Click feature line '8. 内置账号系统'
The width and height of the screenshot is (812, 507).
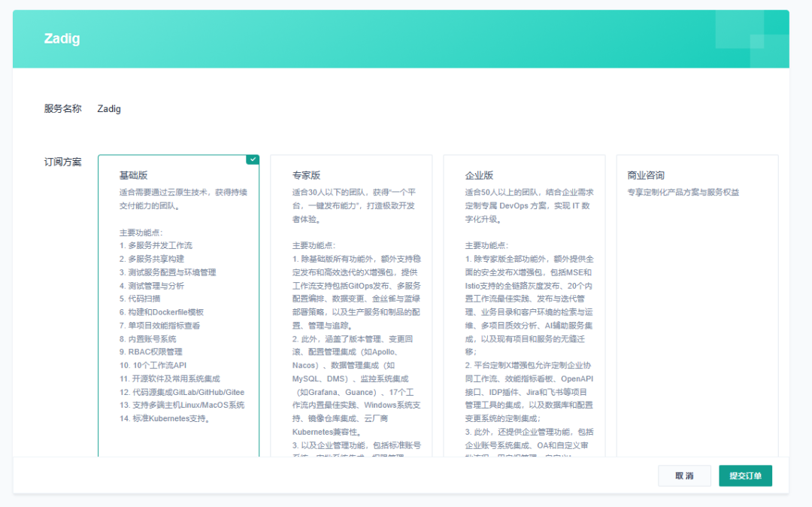tap(147, 339)
